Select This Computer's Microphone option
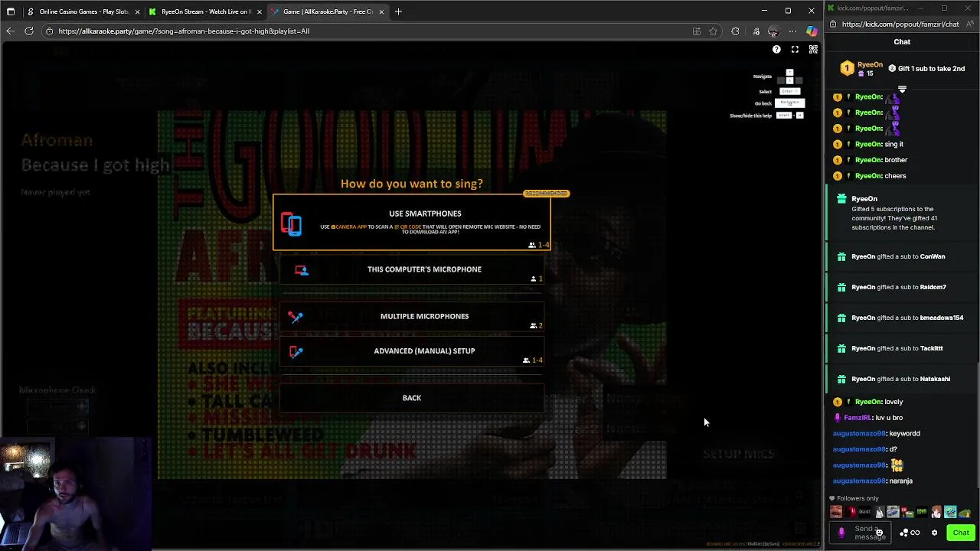This screenshot has height=551, width=980. [412, 269]
